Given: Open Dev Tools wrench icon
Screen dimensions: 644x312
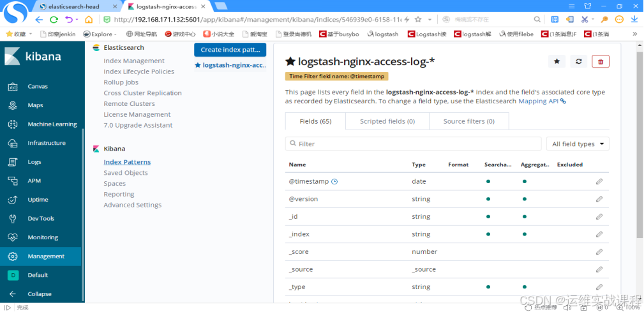Looking at the screenshot, I should coord(12,219).
